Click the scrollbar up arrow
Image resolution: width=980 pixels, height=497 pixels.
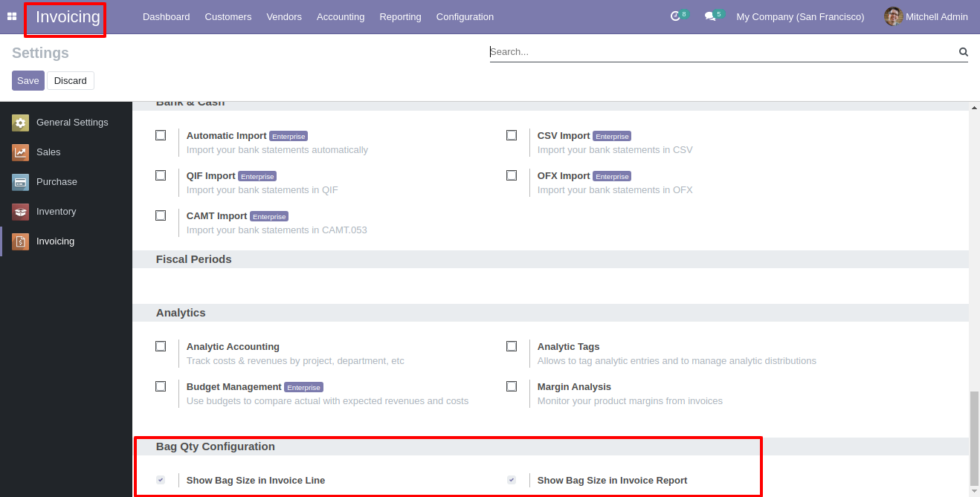tap(975, 108)
